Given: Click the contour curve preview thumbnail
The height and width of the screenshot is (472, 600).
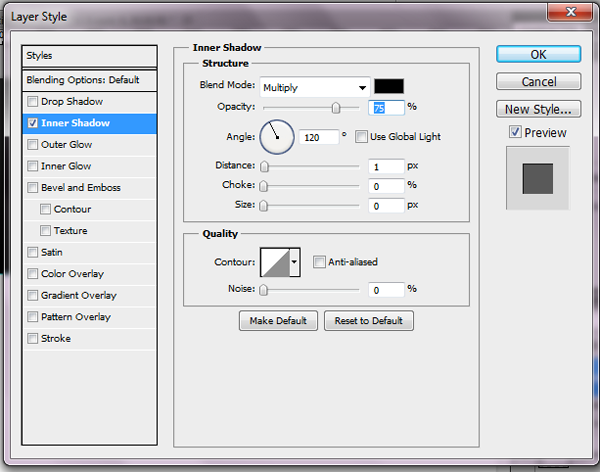Looking at the screenshot, I should pos(274,263).
